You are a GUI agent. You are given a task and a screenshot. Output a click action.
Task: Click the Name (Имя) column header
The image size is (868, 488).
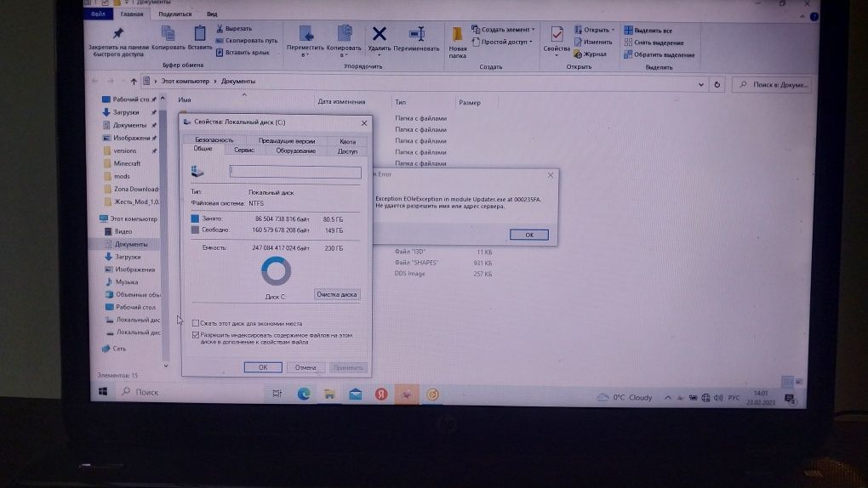185,99
